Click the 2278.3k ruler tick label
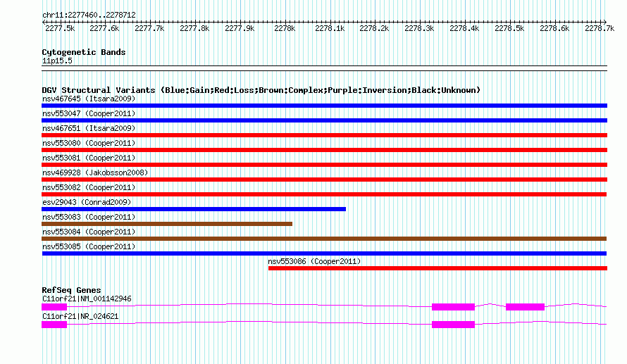Image resolution: width=627 pixels, height=364 pixels. pyautogui.click(x=419, y=28)
